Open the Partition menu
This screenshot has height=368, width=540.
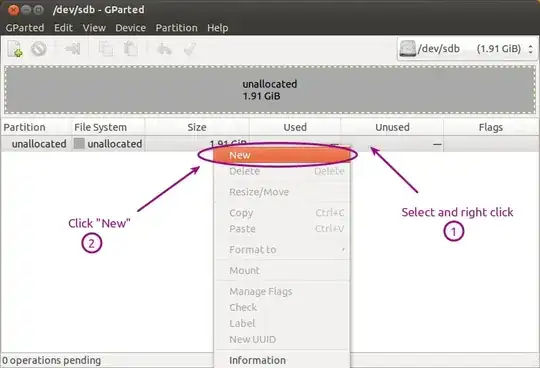point(177,28)
